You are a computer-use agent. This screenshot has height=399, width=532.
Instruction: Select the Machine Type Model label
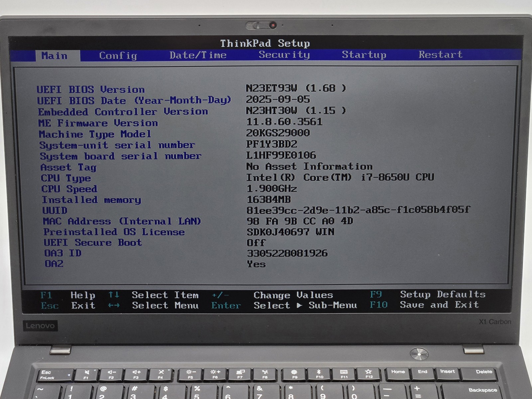pos(95,134)
